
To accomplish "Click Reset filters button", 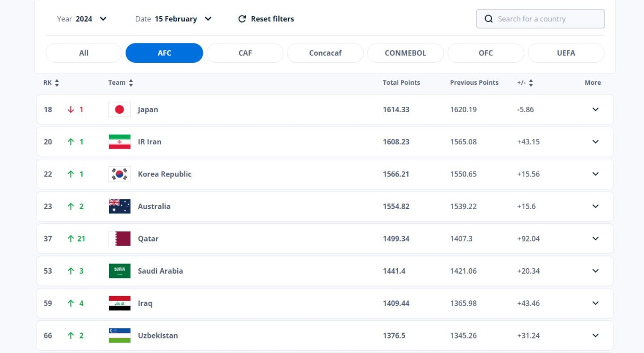I will tap(266, 19).
